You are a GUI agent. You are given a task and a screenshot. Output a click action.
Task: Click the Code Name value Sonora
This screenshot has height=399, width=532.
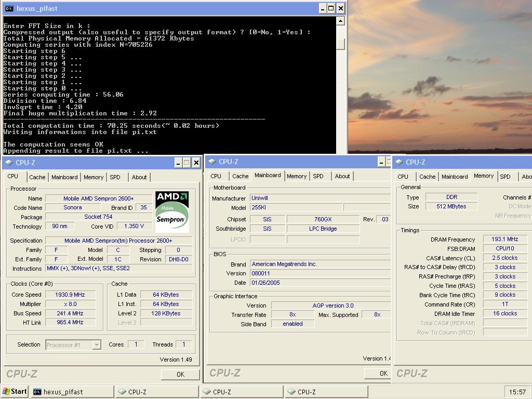point(73,207)
